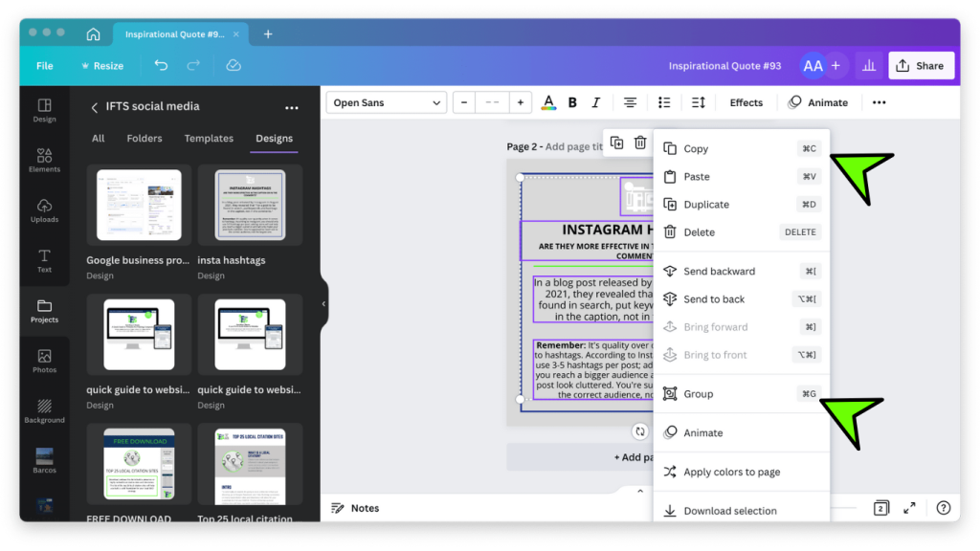Open the Design sidebar panel
980x551 pixels.
point(44,110)
